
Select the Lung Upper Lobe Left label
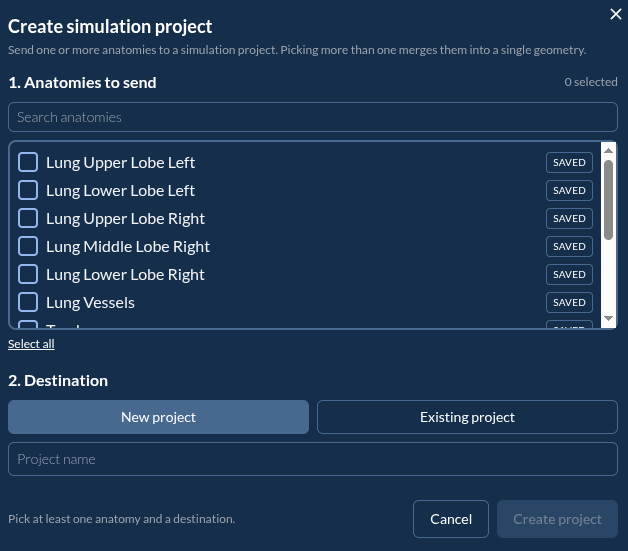coord(121,163)
